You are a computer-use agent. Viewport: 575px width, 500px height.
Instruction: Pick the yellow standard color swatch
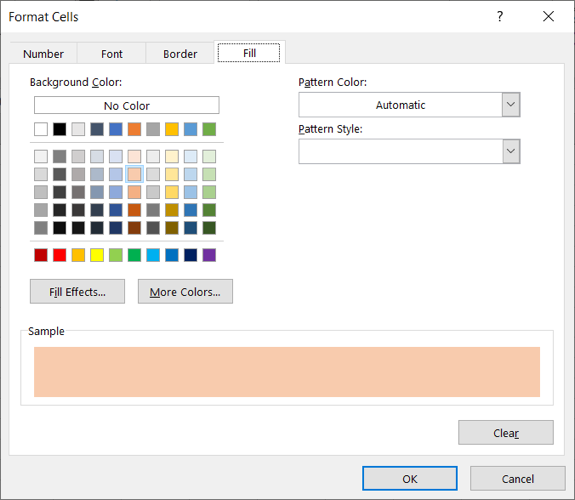pyautogui.click(x=97, y=255)
